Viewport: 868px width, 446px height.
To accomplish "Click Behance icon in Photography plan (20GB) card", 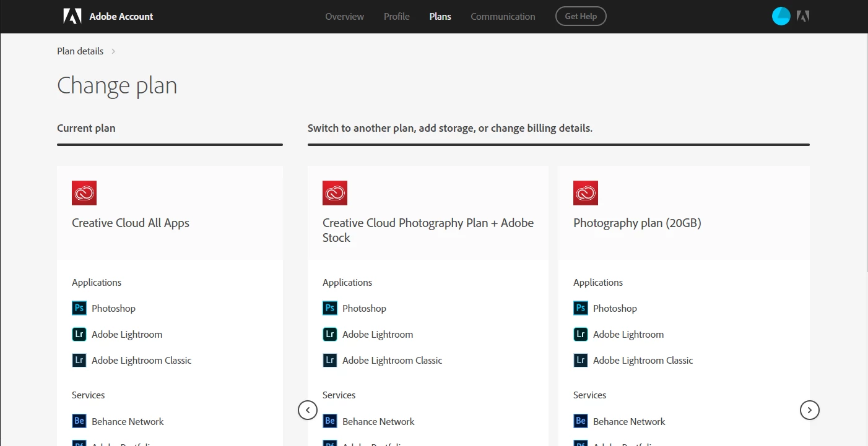I will click(581, 421).
